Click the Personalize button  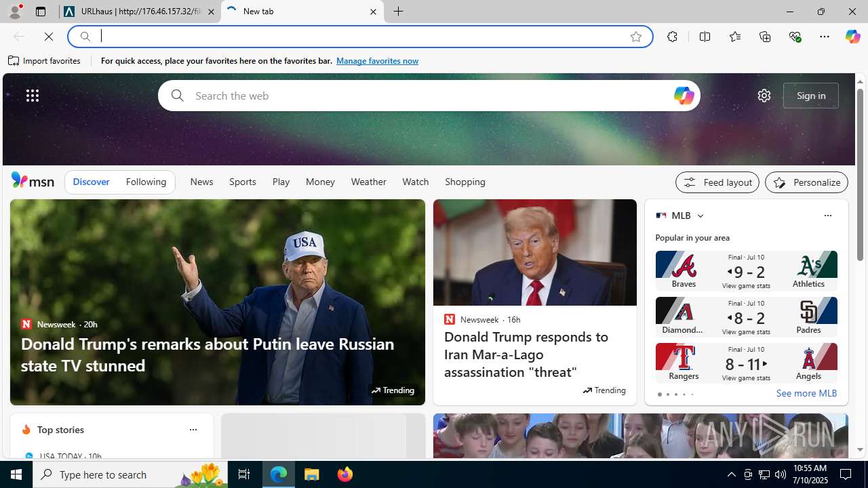806,182
